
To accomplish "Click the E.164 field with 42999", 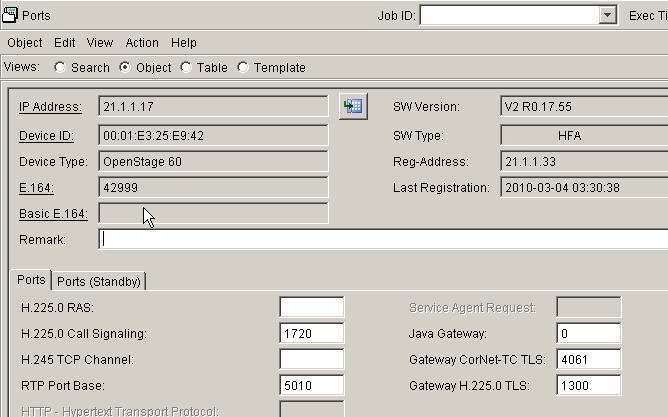I will 213,188.
